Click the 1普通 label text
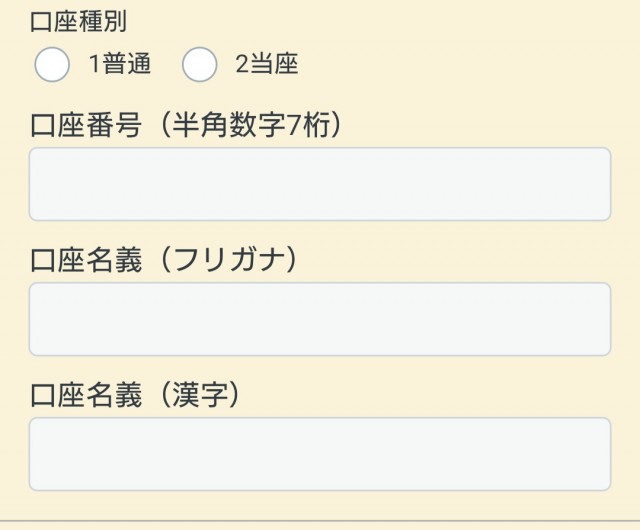 click(x=120, y=65)
